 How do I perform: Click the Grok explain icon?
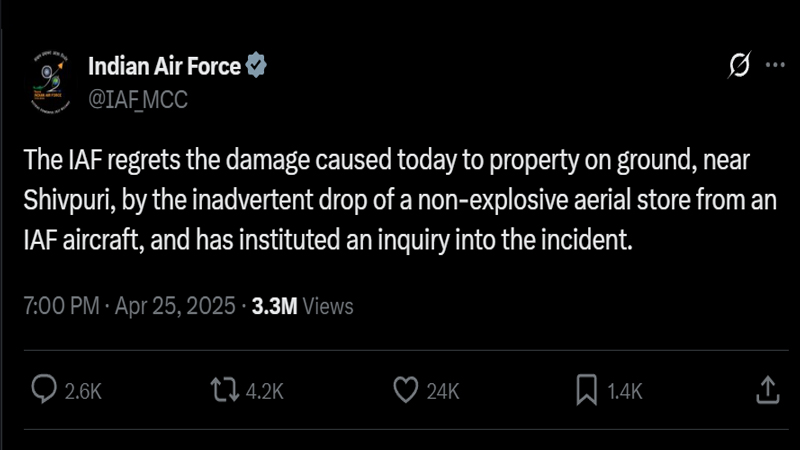click(739, 67)
